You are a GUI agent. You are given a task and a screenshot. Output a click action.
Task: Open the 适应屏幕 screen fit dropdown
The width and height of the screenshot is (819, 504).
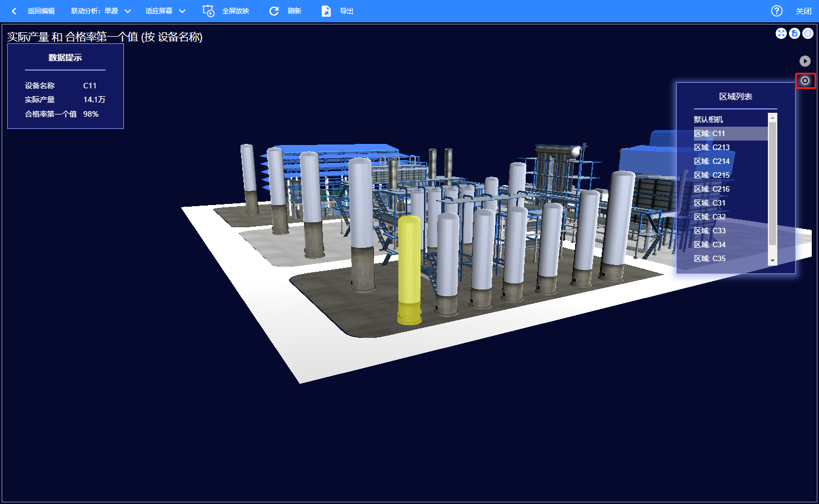coord(166,11)
